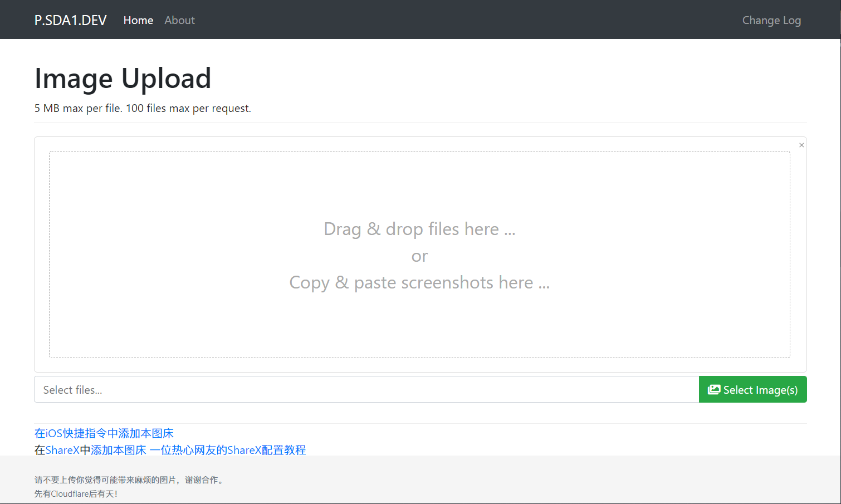Click the 'Copy & paste screenshots here' text
This screenshot has width=841, height=504.
419,282
